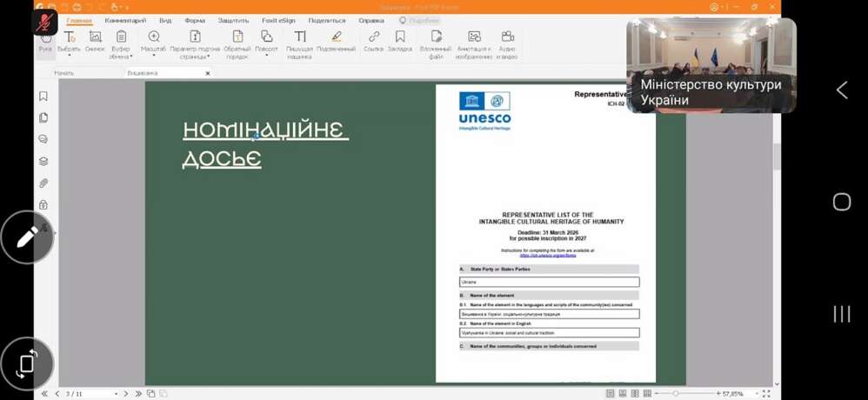Open the Форма ribbon tab
Viewport: 868px width, 400px height.
tap(195, 21)
